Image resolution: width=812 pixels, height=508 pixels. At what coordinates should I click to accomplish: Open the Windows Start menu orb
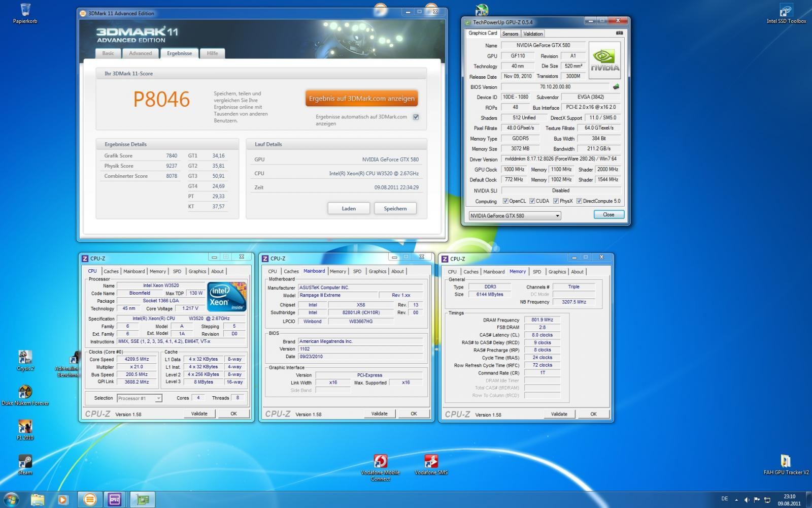tap(11, 499)
